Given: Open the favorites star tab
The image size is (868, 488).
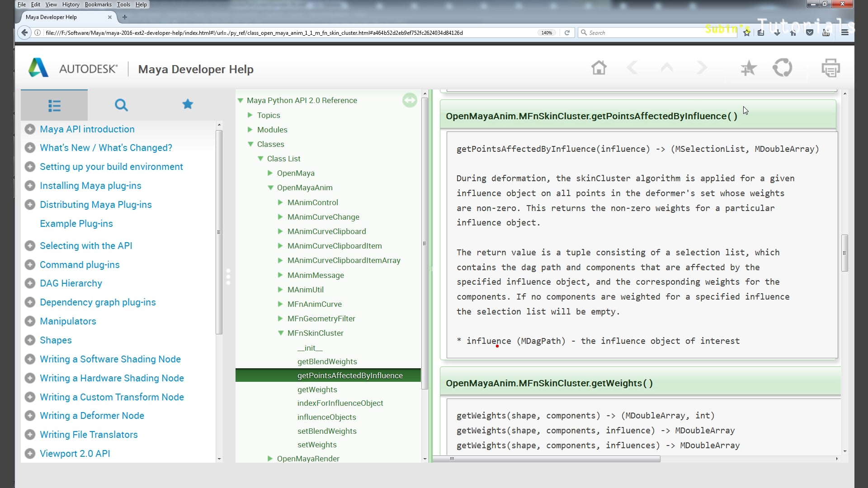Looking at the screenshot, I should point(188,105).
